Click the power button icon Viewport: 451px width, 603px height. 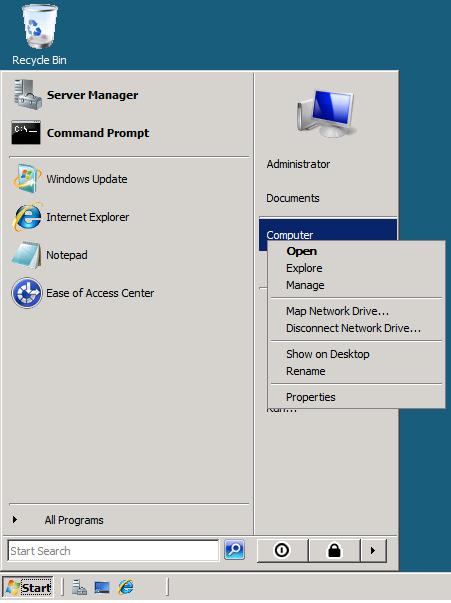(282, 550)
